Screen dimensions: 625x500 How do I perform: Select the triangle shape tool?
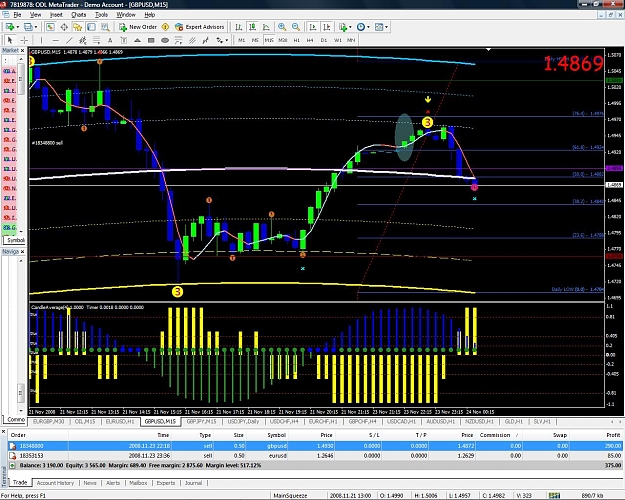pos(137,40)
